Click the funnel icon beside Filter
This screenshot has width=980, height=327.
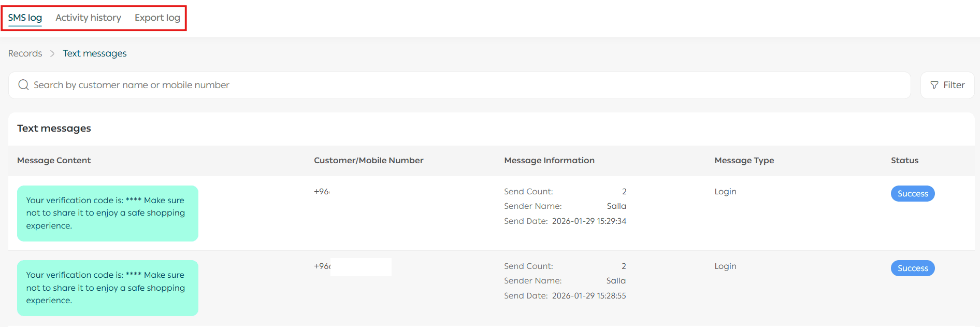point(934,85)
